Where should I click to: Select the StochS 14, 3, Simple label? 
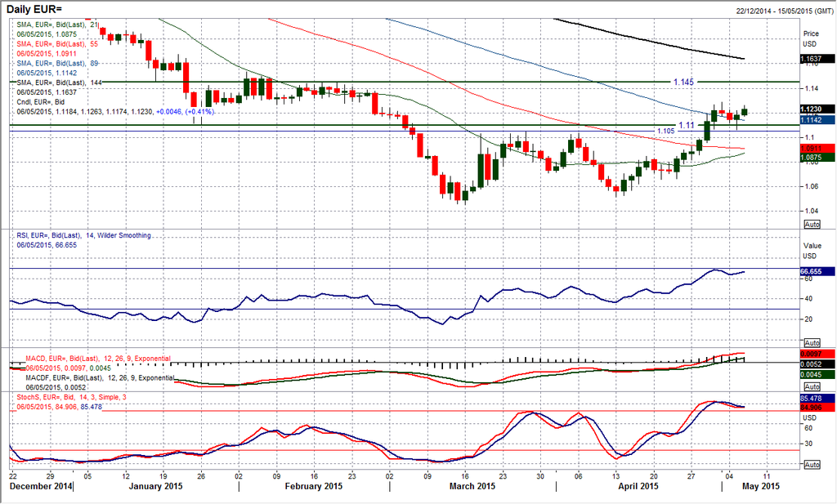[x=72, y=397]
